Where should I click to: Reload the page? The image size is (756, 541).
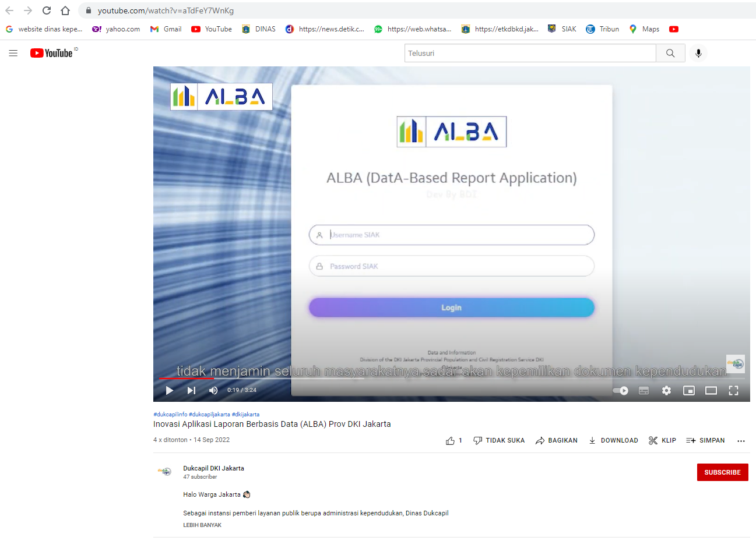click(47, 10)
